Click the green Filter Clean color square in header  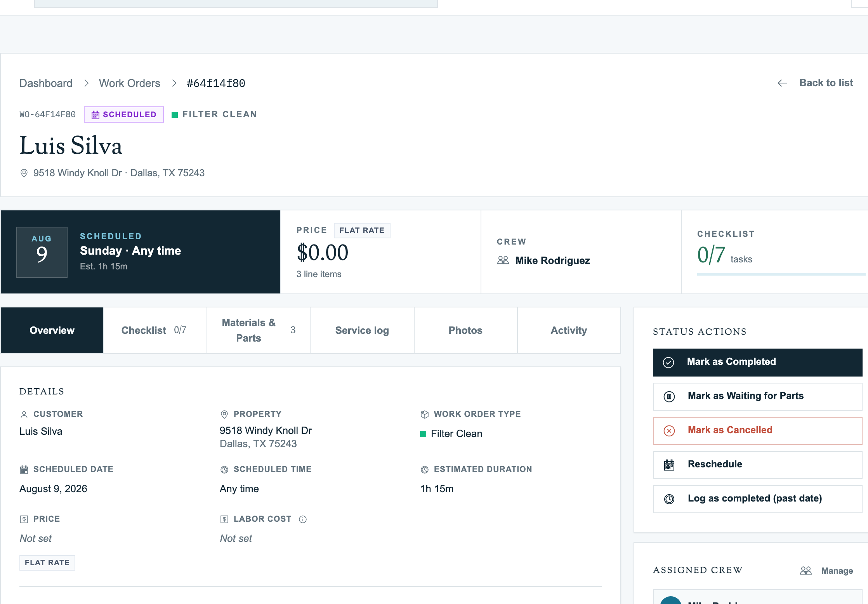tap(175, 115)
